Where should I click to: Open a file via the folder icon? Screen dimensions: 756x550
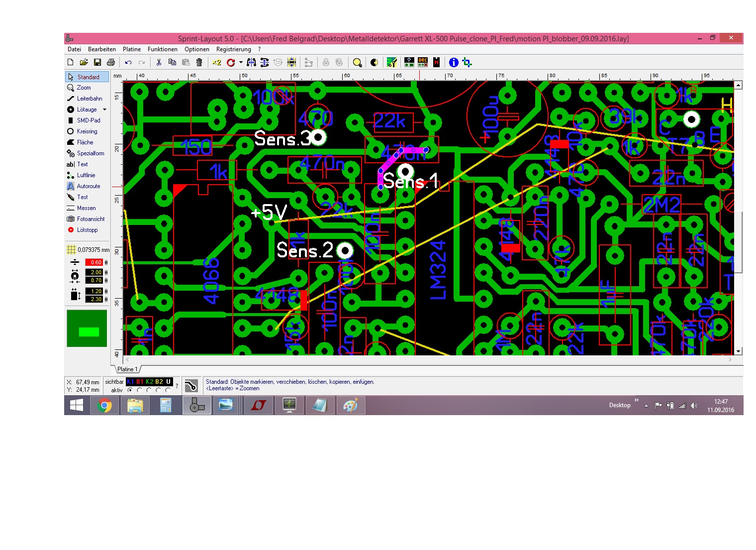84,62
